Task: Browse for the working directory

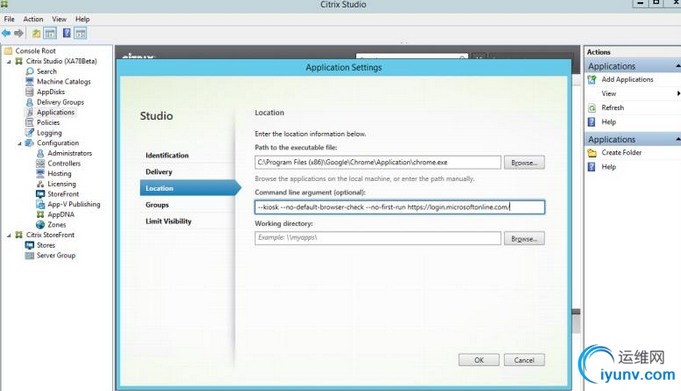Action: pos(524,239)
